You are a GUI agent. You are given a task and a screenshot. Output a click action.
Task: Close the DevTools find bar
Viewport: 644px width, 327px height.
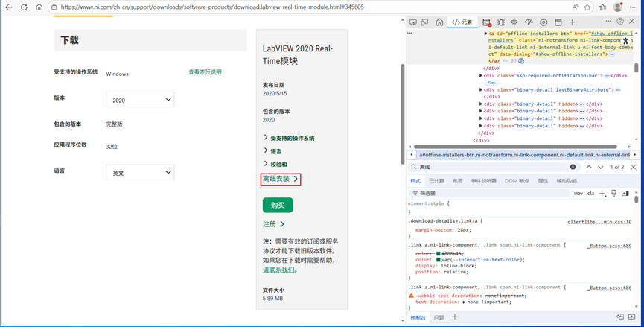coord(633,167)
